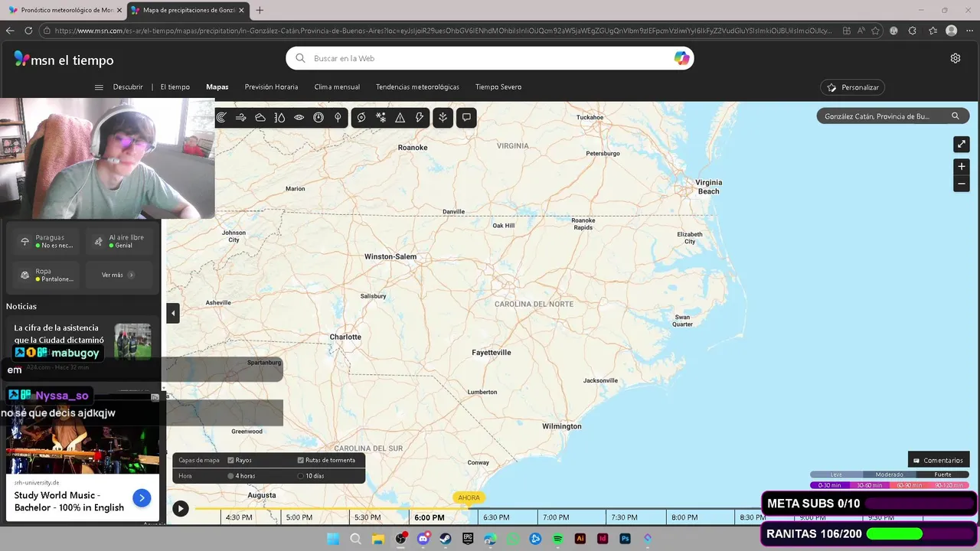
Task: Jump timeline to 5:00 PM
Action: [299, 518]
